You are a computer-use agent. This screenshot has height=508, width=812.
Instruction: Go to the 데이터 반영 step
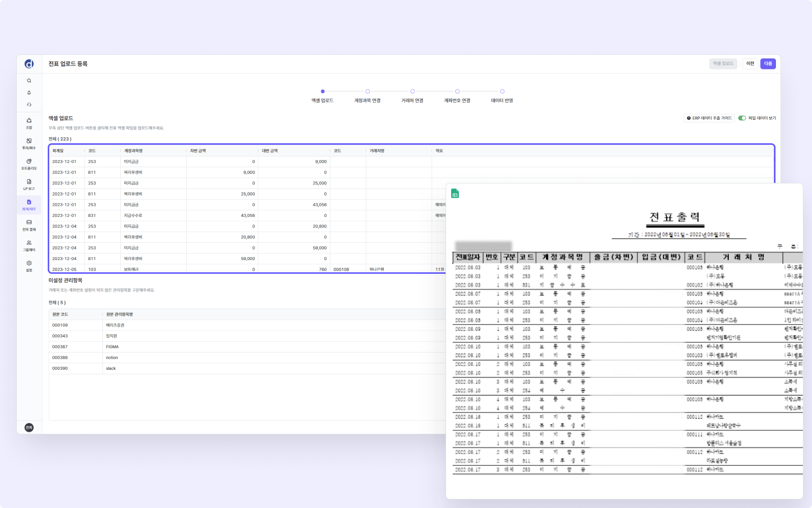coord(502,96)
